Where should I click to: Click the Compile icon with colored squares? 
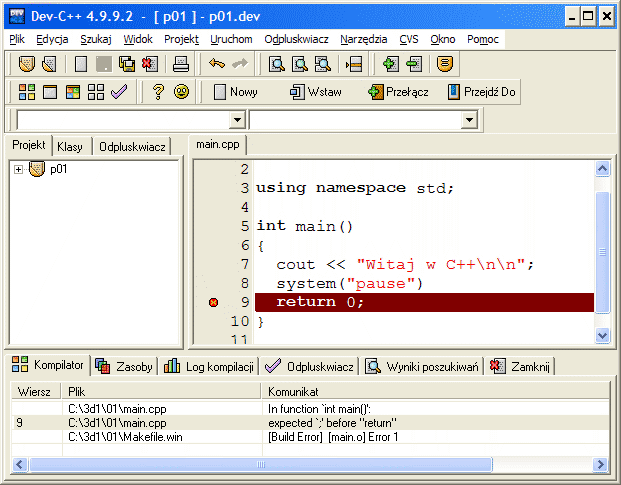(x=27, y=92)
